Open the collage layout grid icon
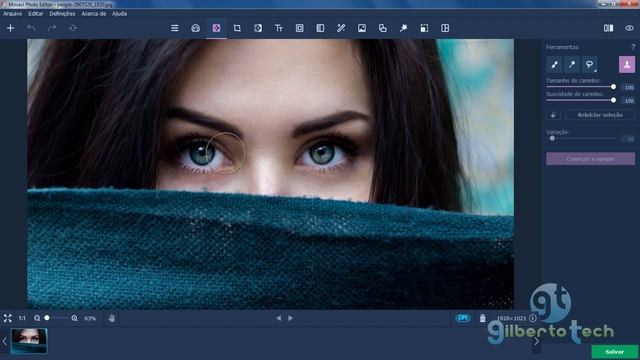 point(445,28)
